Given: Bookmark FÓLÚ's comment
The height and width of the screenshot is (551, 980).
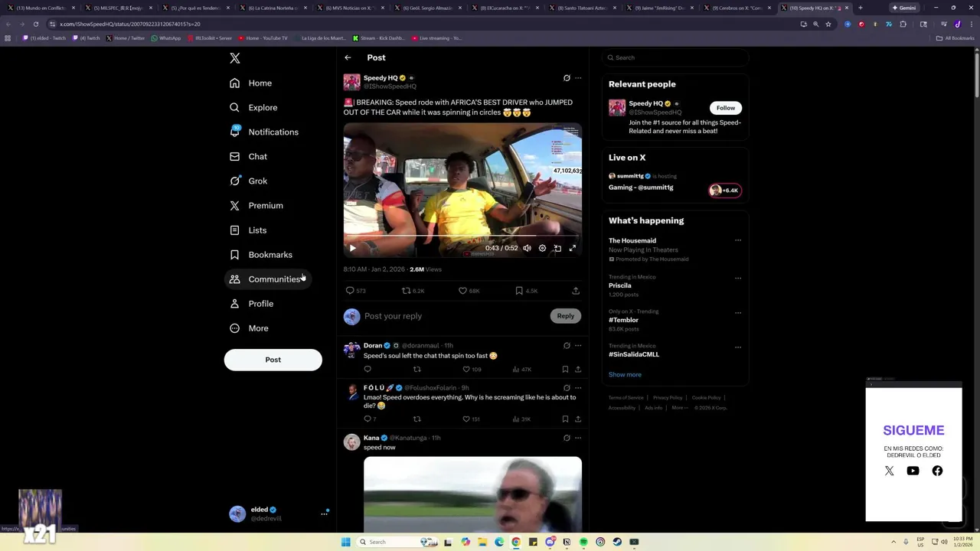Looking at the screenshot, I should 565,419.
